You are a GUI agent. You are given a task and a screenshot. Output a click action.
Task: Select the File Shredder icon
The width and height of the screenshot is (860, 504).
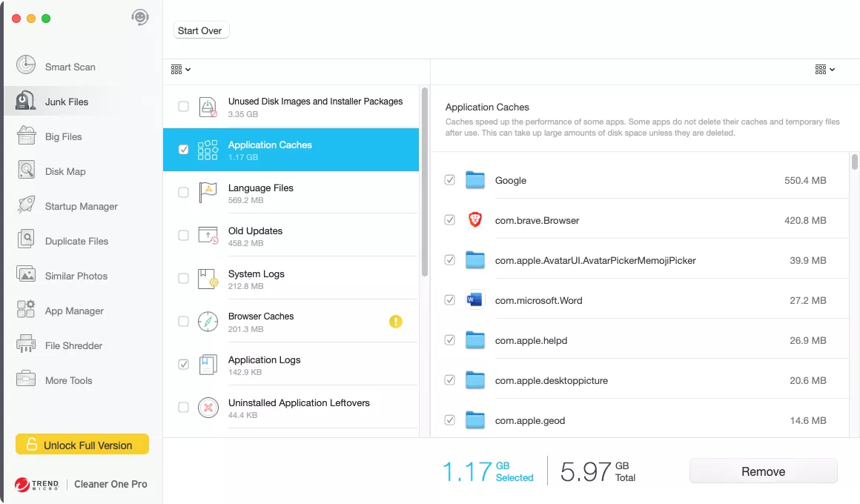pos(26,345)
